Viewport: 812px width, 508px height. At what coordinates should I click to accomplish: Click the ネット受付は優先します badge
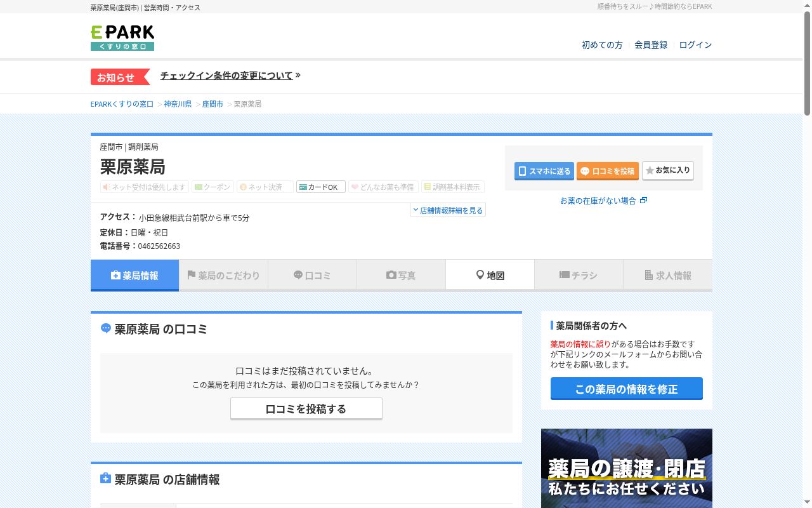(x=145, y=187)
